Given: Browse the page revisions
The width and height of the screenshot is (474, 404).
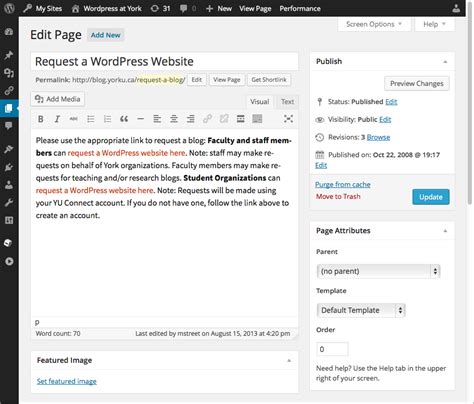Looking at the screenshot, I should pos(378,137).
